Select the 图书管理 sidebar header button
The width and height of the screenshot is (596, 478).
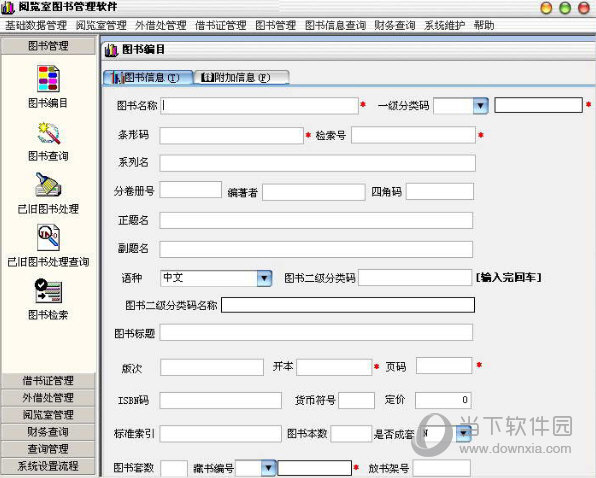[x=48, y=46]
